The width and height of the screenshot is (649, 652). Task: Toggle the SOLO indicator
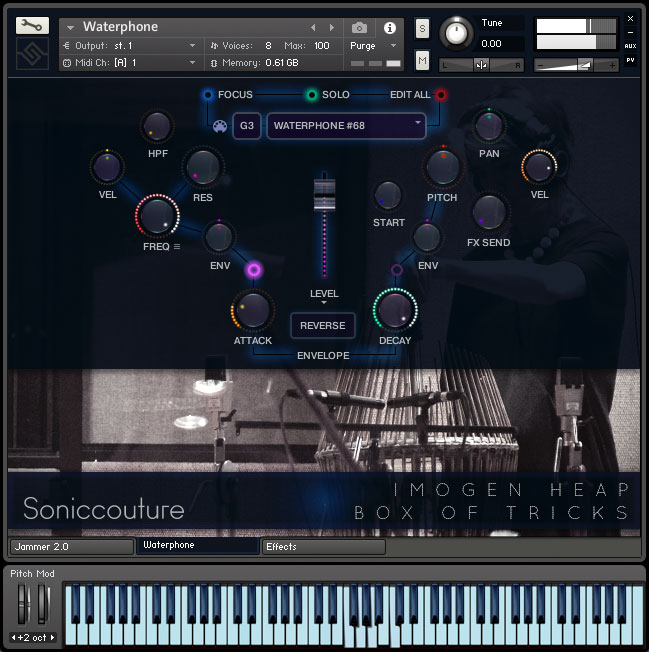(x=311, y=95)
